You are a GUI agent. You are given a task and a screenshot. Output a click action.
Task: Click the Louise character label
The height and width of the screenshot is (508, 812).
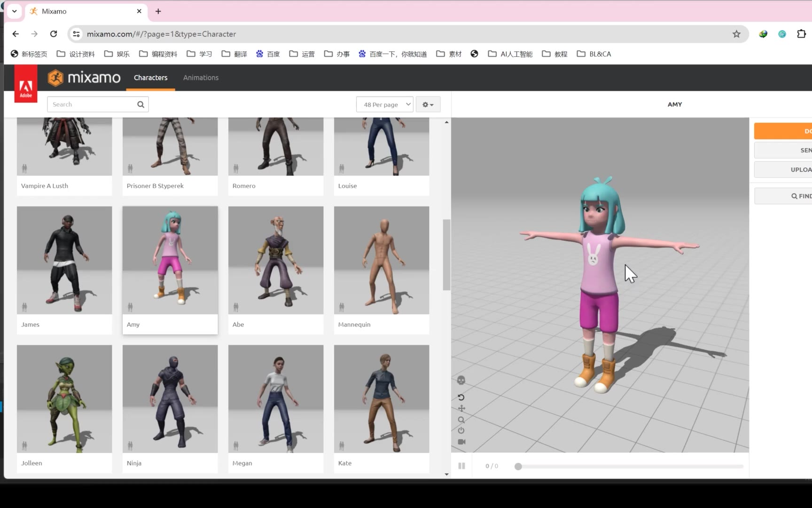point(347,186)
